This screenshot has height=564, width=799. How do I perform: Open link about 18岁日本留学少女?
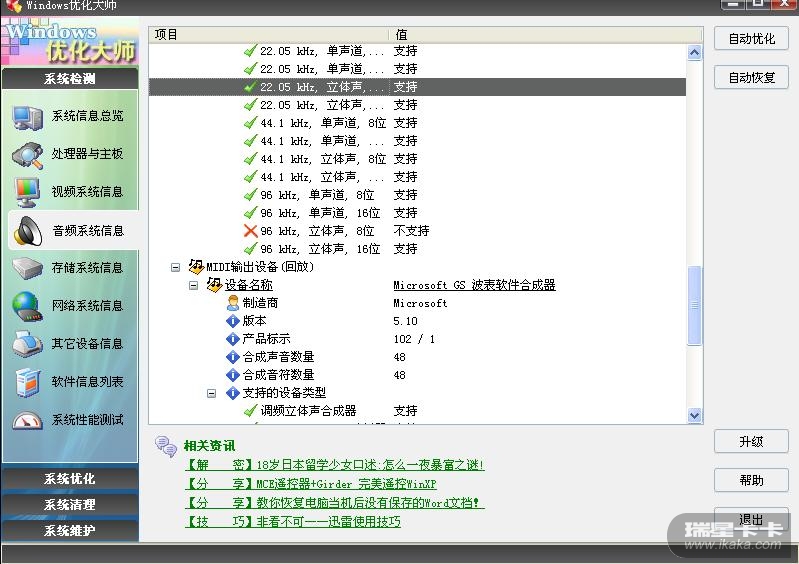point(334,465)
